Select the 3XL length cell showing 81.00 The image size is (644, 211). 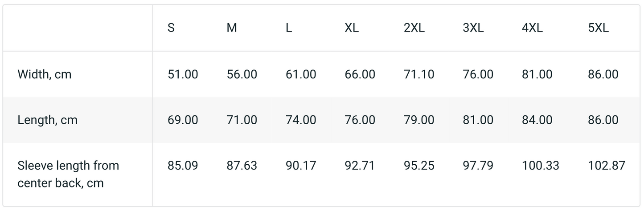pyautogui.click(x=478, y=120)
